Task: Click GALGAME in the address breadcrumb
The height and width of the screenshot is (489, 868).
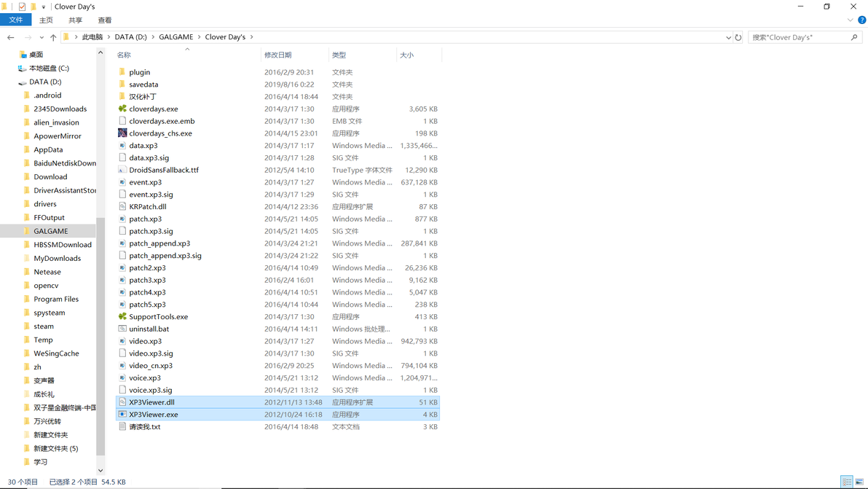Action: (176, 37)
